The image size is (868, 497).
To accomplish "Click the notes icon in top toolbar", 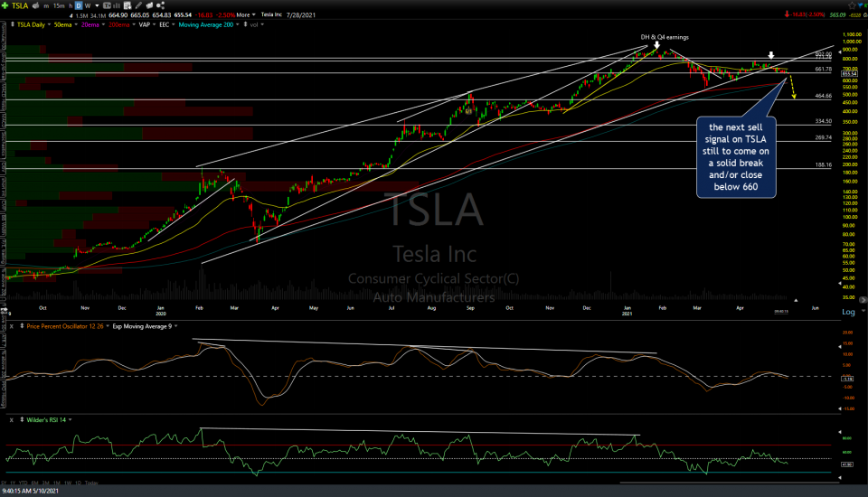I will click(x=149, y=5).
